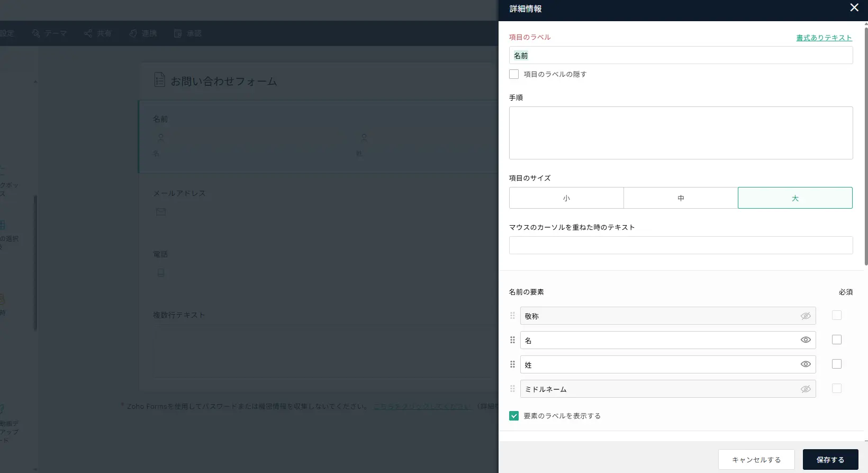
Task: Select the 名前 field in background form
Action: (318, 137)
